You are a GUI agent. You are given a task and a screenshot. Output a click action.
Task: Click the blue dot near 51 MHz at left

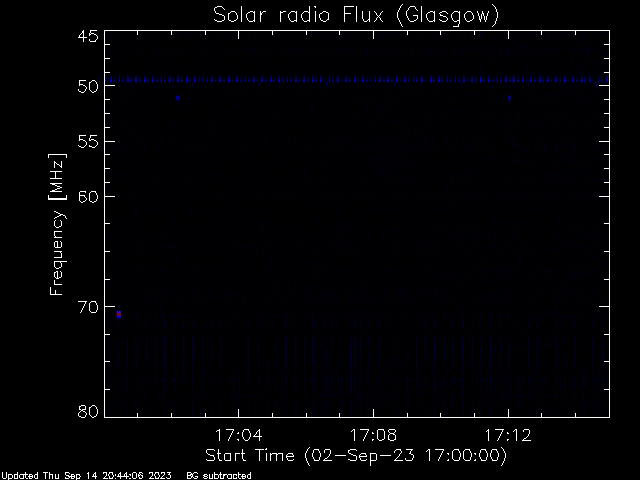178,98
